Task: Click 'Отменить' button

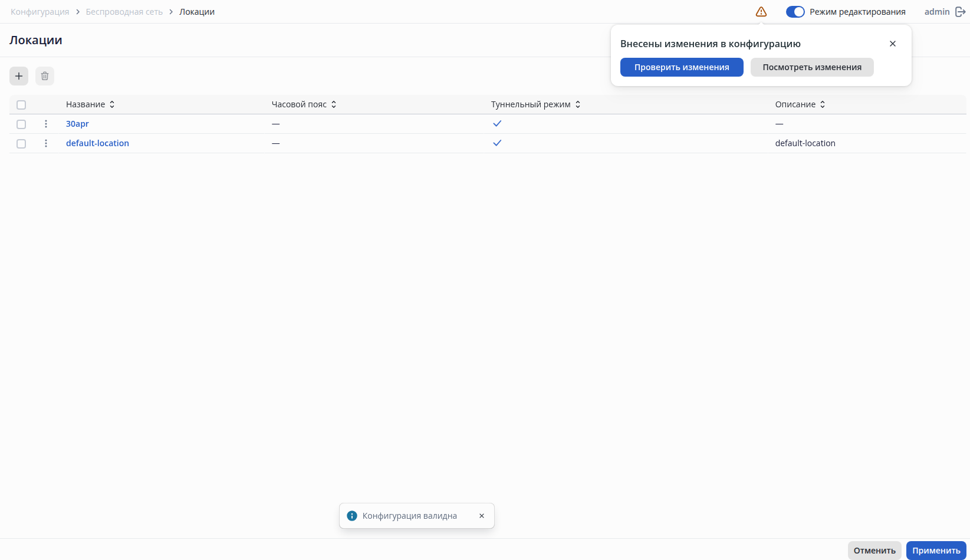Action: coord(874,551)
